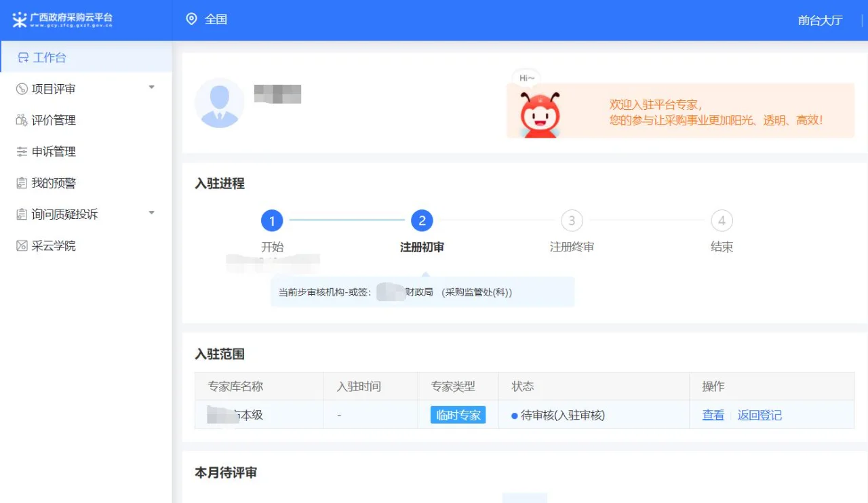Viewport: 868px width, 503px height.
Task: Select the 工作台 sidebar icon
Action: coord(22,58)
